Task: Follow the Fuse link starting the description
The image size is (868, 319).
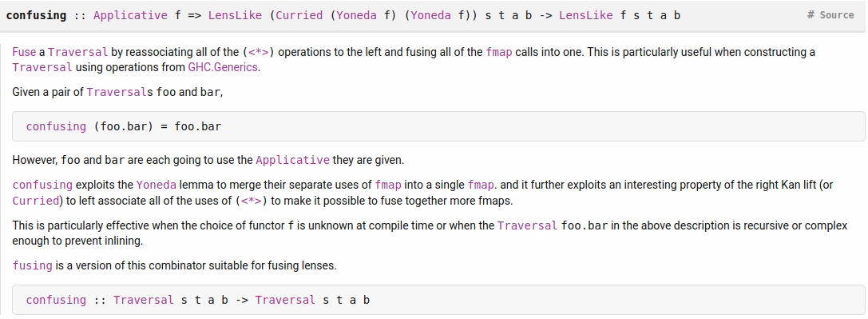Action: pos(24,52)
